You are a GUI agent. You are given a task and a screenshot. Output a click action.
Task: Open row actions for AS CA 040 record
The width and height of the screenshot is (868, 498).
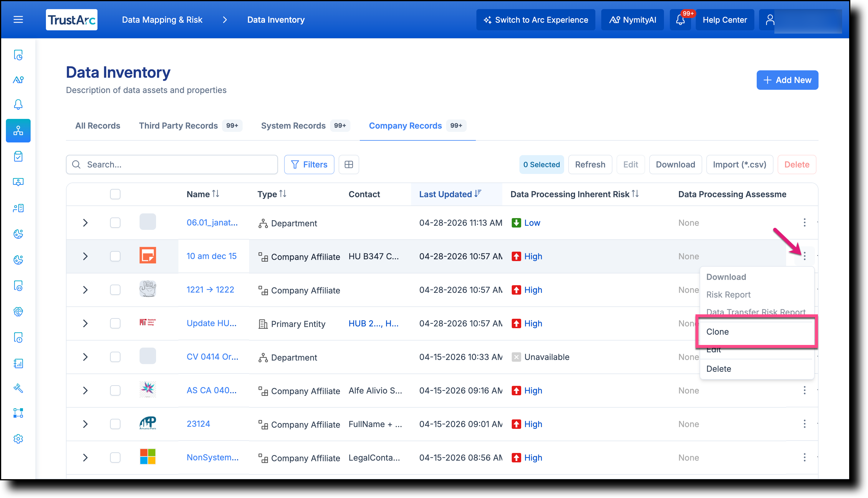(804, 390)
